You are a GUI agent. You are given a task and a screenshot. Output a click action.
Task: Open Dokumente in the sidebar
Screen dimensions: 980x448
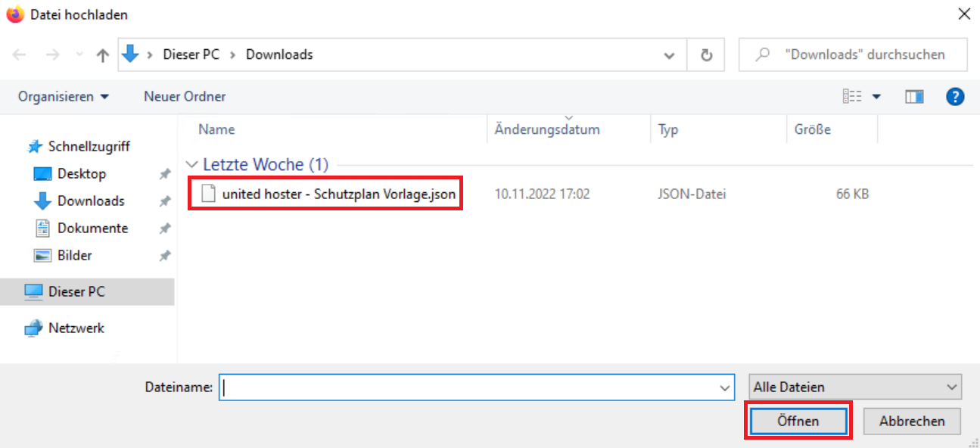92,228
